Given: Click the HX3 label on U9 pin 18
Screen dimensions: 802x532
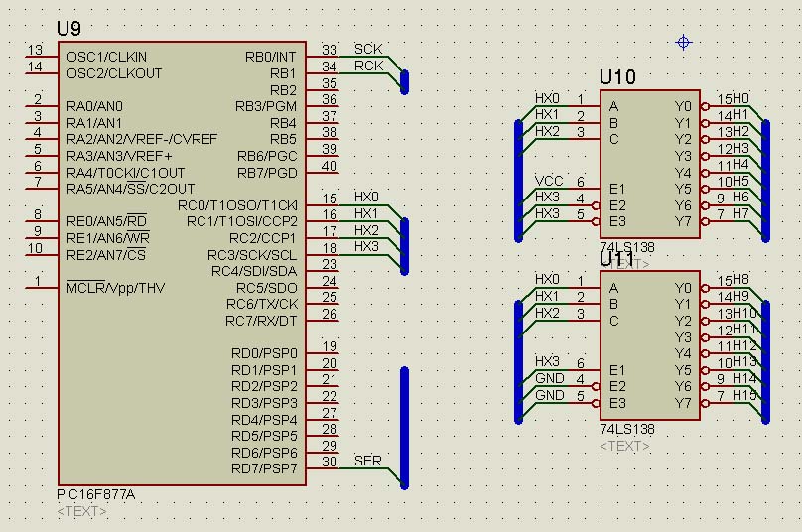Looking at the screenshot, I should tap(366, 246).
